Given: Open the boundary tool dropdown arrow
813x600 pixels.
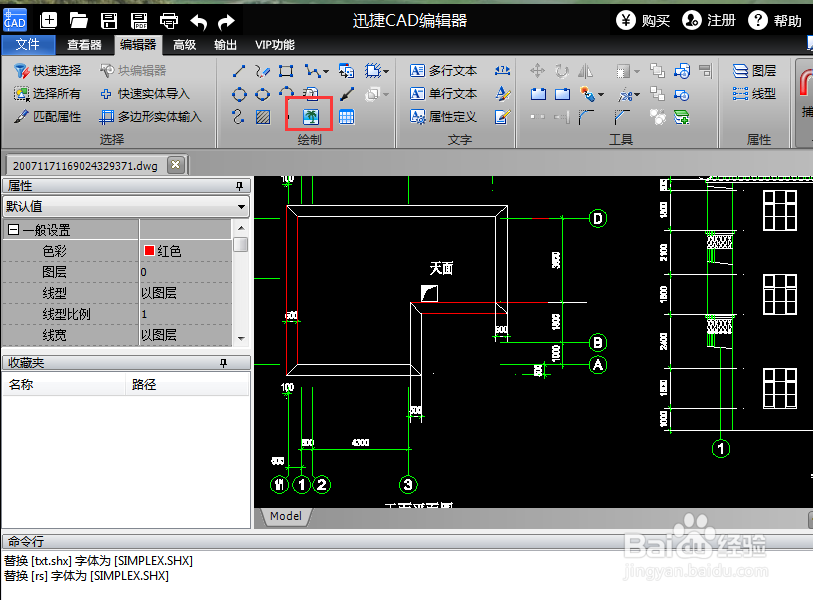Looking at the screenshot, I should point(386,72).
